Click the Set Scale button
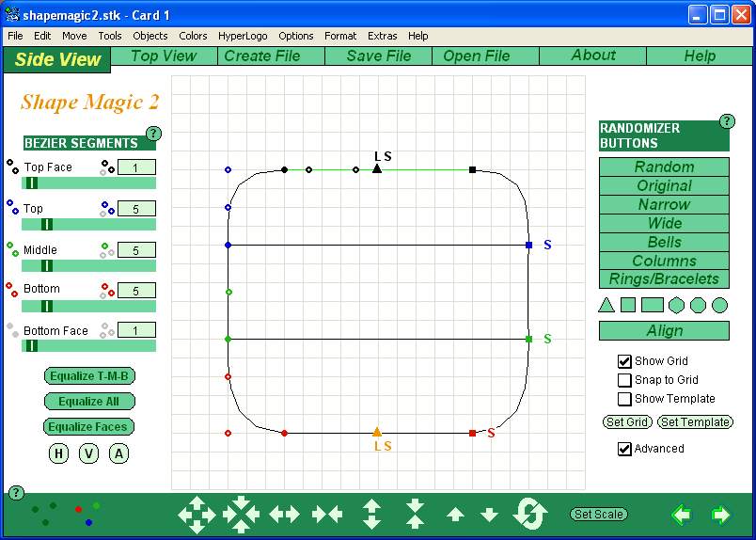The height and width of the screenshot is (540, 756). (599, 515)
